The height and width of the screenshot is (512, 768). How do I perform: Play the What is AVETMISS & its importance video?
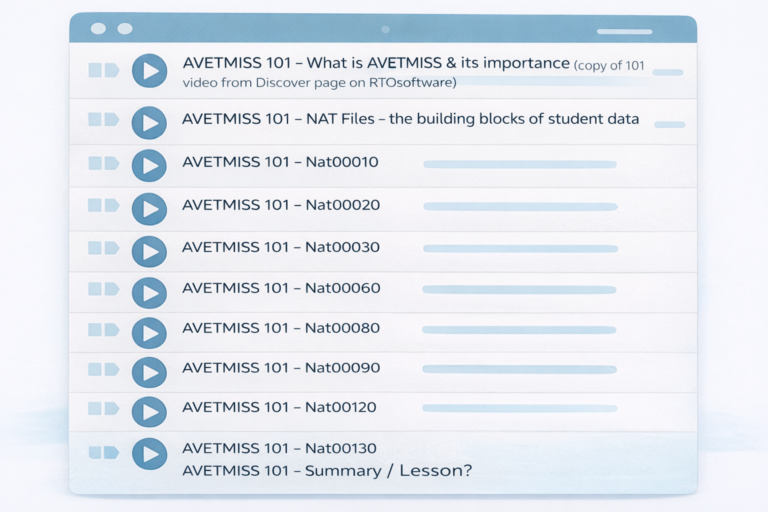pos(149,71)
